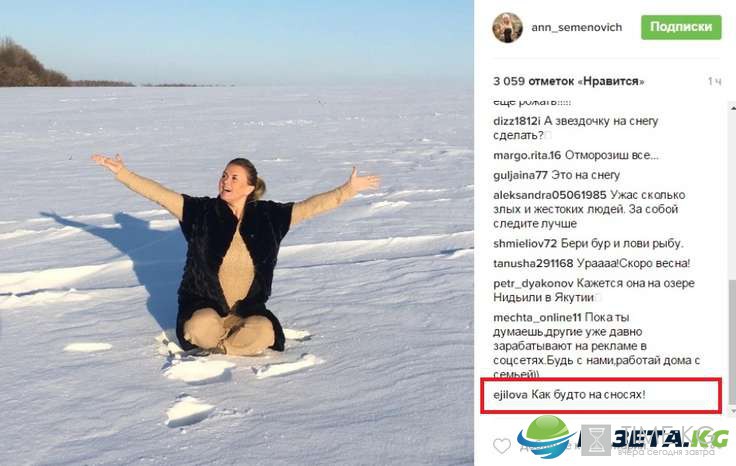
Task: Open the ann_semenovich profile avatar
Action: pos(507,28)
